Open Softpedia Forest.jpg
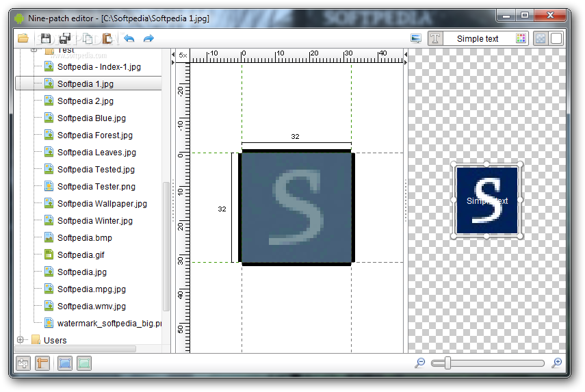 point(95,135)
